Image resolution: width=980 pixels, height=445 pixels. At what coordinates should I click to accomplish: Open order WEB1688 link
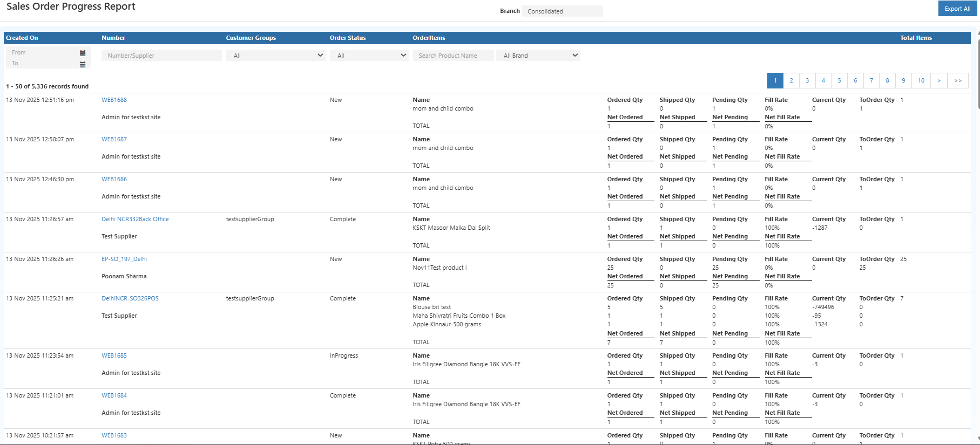[114, 100]
